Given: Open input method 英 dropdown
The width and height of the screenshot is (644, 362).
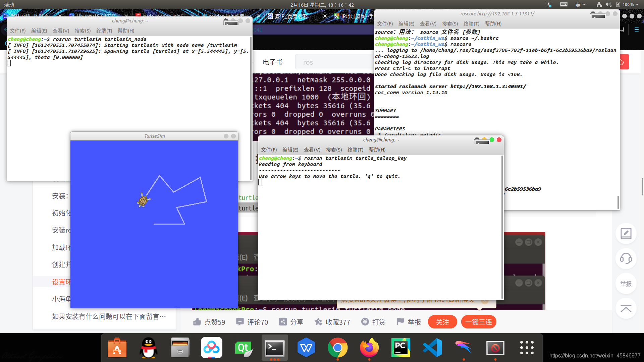Looking at the screenshot, I should pyautogui.click(x=580, y=5).
